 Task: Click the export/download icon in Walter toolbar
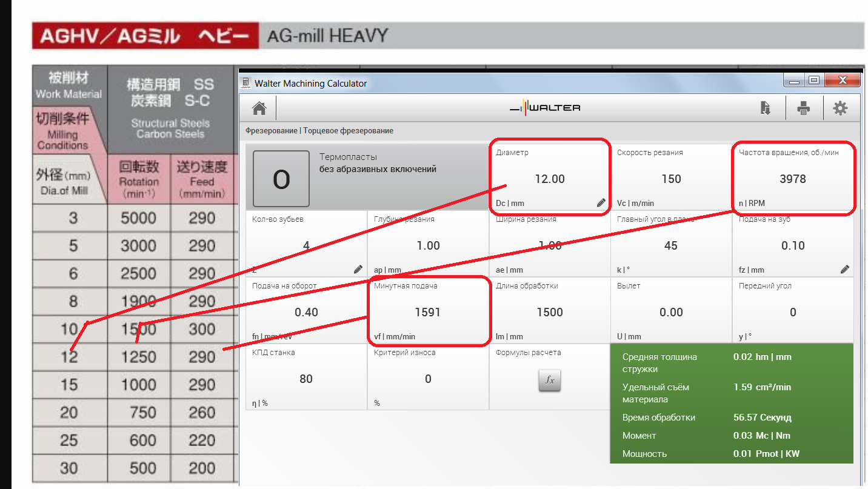(x=766, y=108)
